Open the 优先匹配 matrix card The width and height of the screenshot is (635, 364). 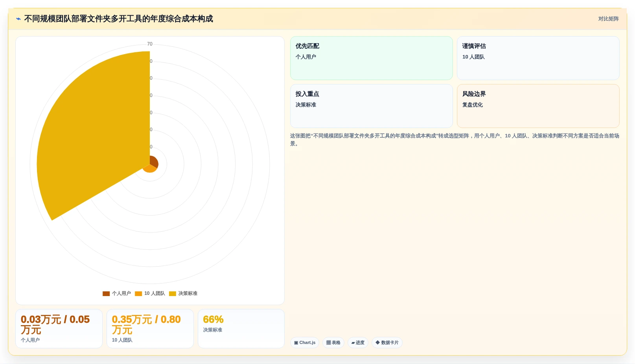tap(372, 58)
